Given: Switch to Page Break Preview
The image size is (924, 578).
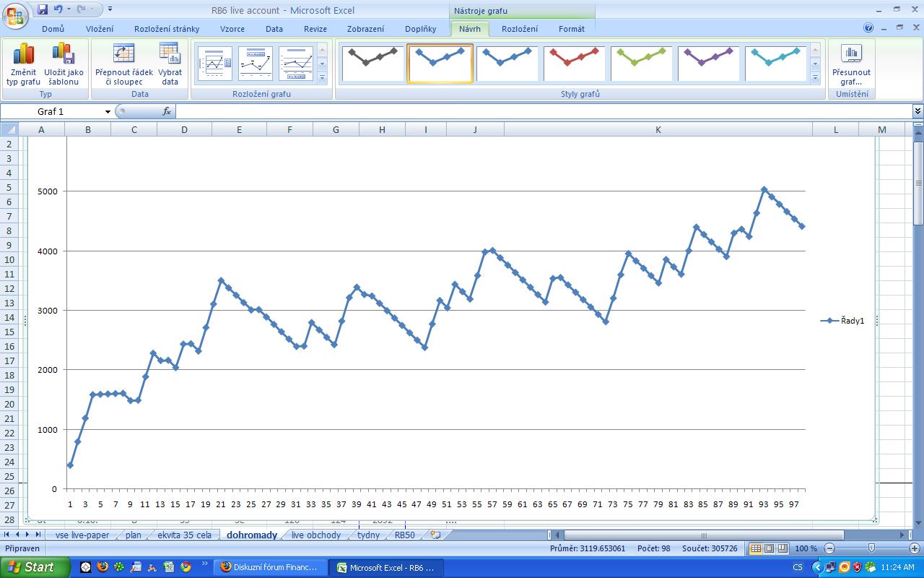Looking at the screenshot, I should click(782, 548).
